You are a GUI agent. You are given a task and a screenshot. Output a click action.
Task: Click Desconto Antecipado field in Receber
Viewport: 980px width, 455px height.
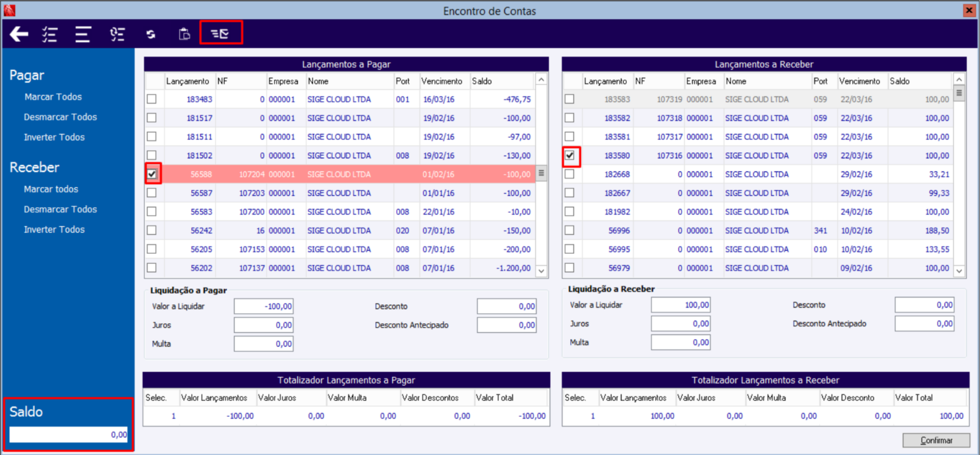[925, 324]
